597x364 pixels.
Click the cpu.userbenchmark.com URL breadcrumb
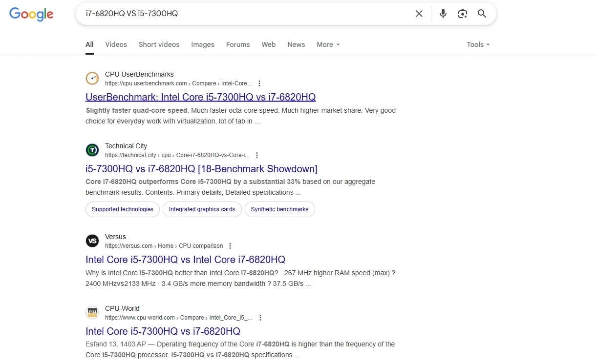(179, 83)
